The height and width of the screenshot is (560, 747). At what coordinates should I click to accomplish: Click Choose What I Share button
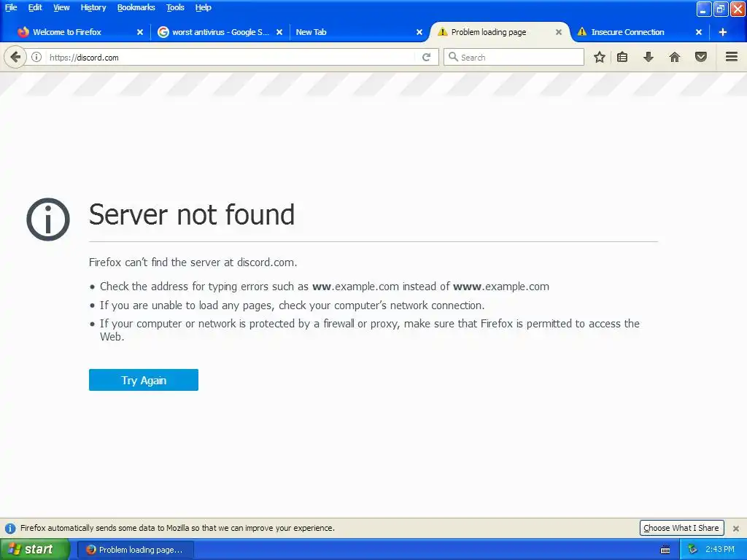click(681, 528)
